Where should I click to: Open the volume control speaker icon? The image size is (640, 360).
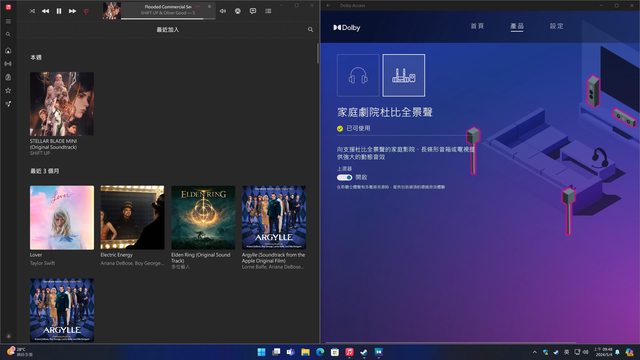(223, 11)
